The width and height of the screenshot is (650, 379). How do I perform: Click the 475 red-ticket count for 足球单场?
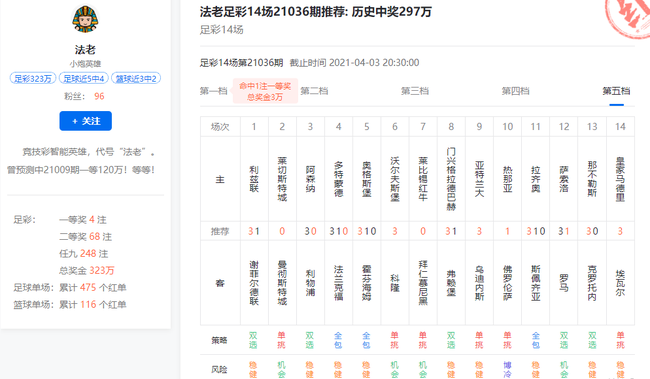(88, 287)
